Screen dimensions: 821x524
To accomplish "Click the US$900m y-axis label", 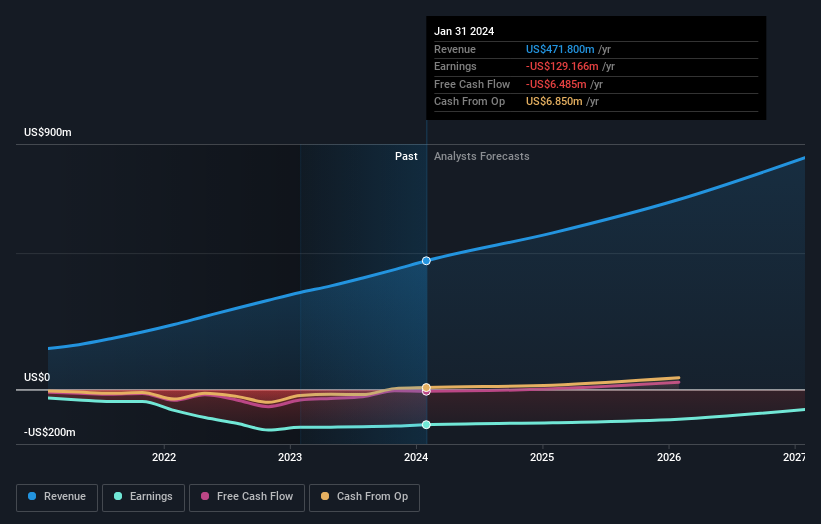I will tap(48, 132).
